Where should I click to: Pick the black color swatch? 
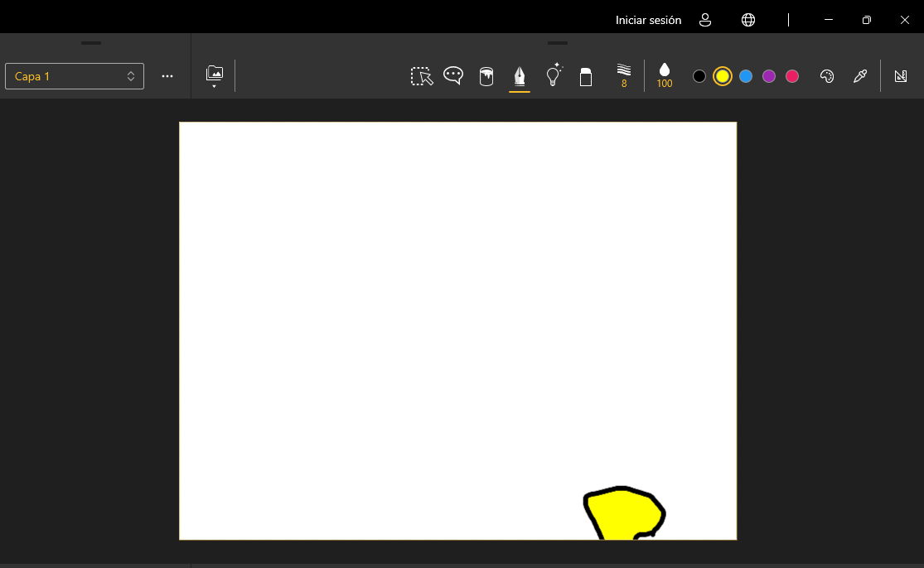click(699, 76)
